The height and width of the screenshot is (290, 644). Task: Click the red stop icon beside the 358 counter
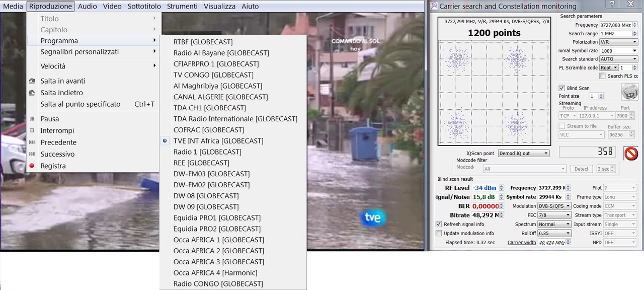point(631,153)
